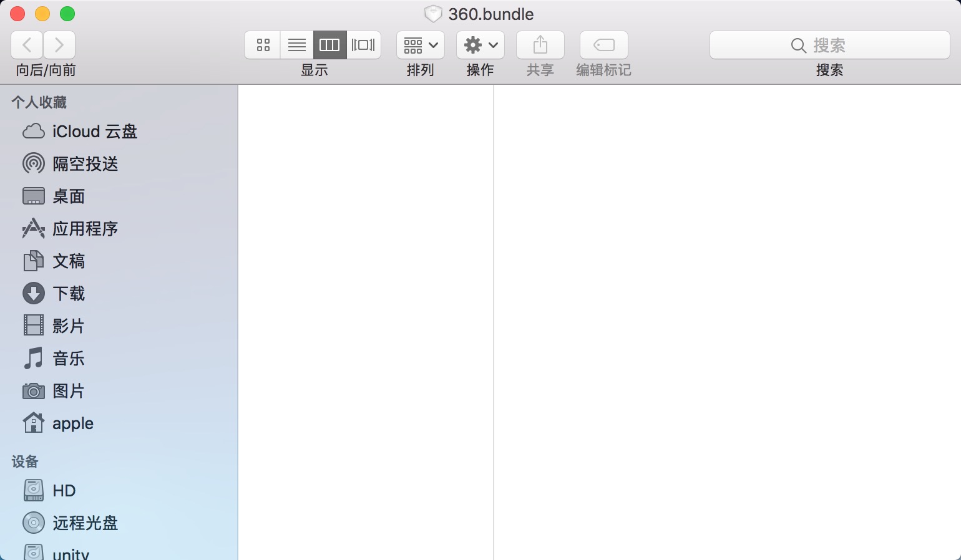This screenshot has height=560, width=961.
Task: Click the edit tags (编辑标记) button
Action: point(604,45)
